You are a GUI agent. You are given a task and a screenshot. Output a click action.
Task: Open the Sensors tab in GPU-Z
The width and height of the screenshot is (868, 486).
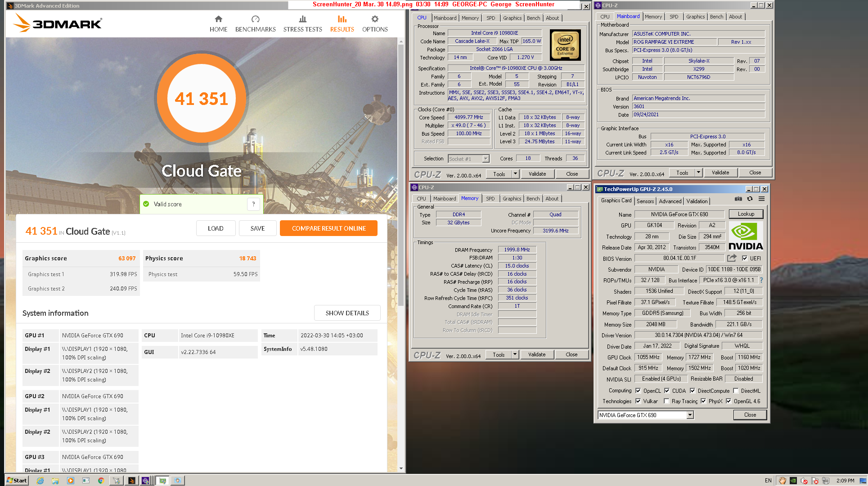pos(645,201)
